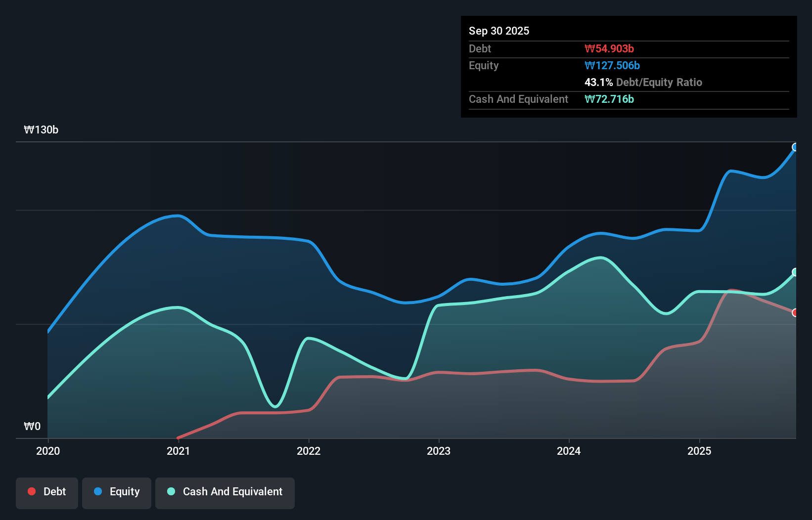
Task: Select the Cash And Equivalent end data point
Action: pos(795,272)
